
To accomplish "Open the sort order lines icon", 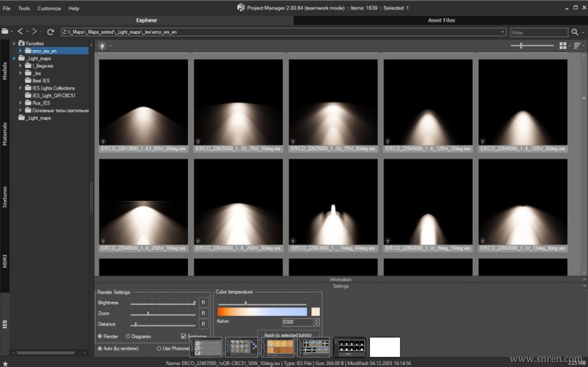I will (577, 46).
